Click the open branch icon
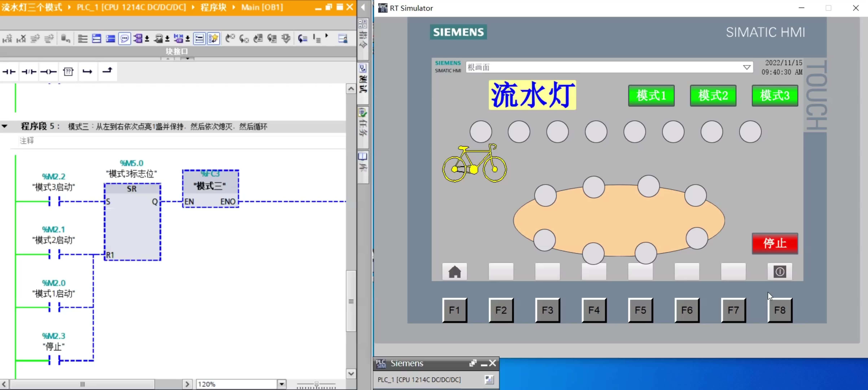The image size is (868, 390). pos(88,71)
